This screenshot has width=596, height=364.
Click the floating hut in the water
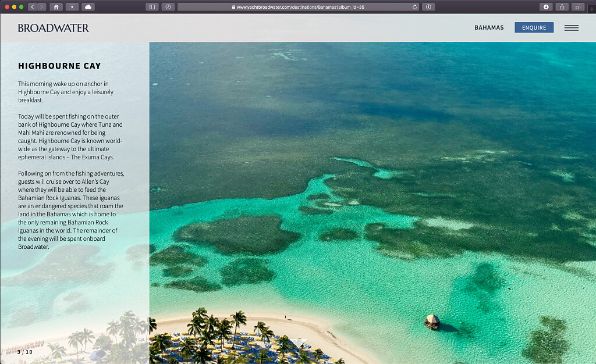coord(432,322)
